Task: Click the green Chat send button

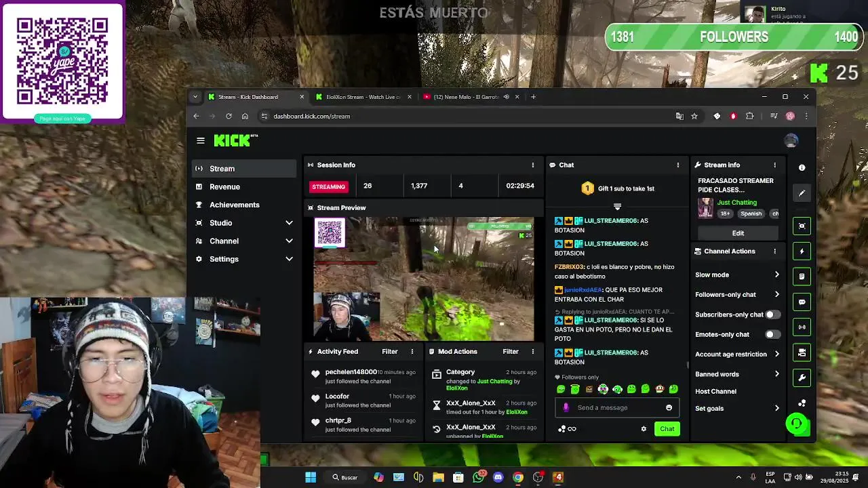Action: [x=667, y=428]
